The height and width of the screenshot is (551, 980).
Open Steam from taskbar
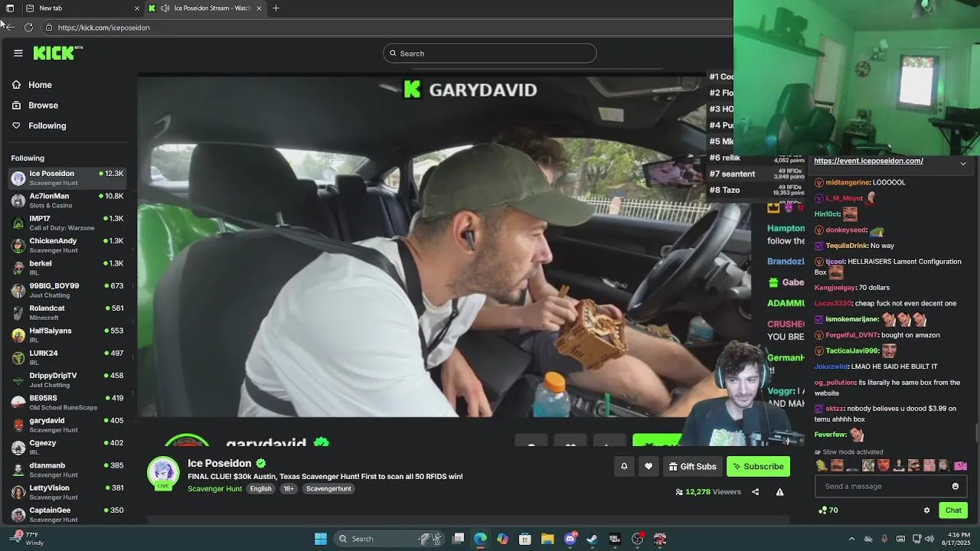pos(592,539)
